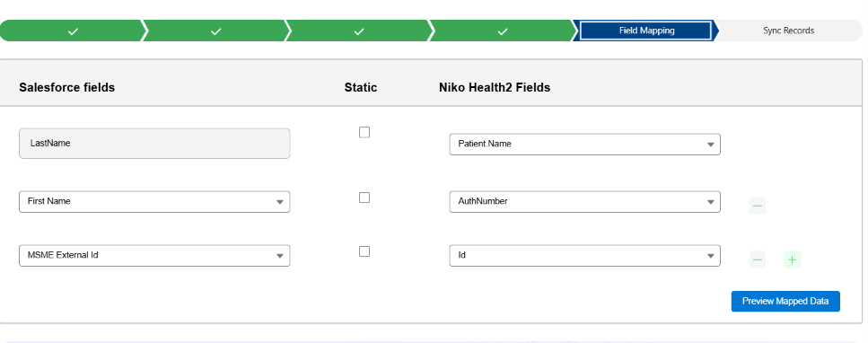Image resolution: width=868 pixels, height=343 pixels.
Task: Remove the MSME External Id row with minus icon
Action: point(758,259)
